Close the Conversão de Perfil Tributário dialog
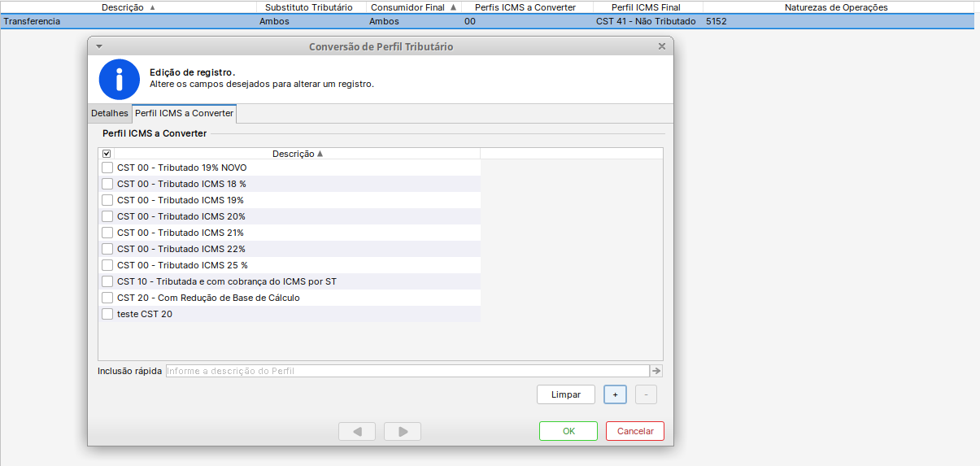Image resolution: width=980 pixels, height=466 pixels. click(662, 47)
